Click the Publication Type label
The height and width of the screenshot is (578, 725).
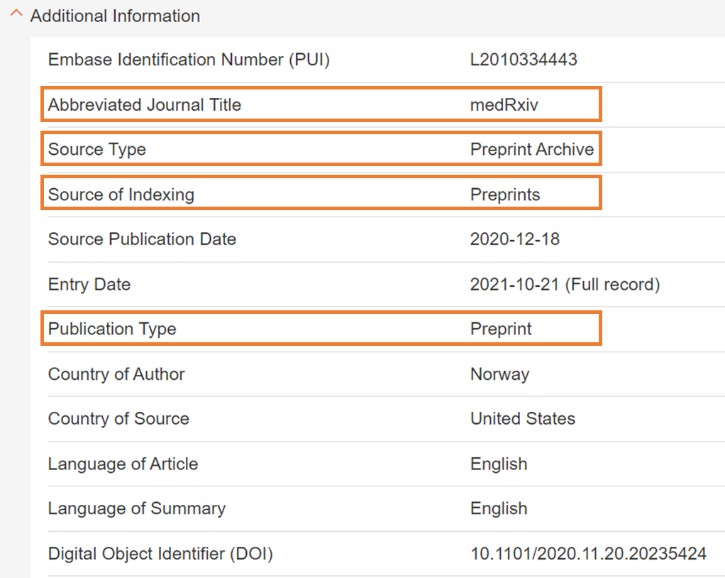tap(112, 329)
